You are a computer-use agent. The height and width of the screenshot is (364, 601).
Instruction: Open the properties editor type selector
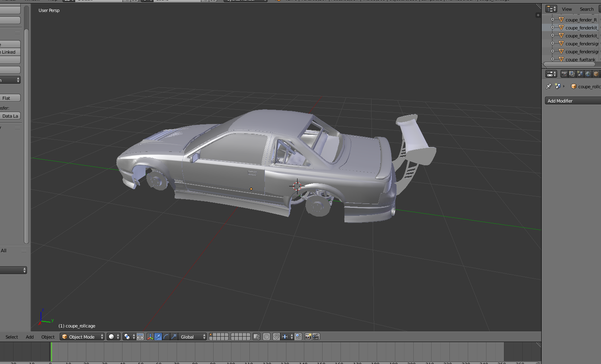(551, 74)
